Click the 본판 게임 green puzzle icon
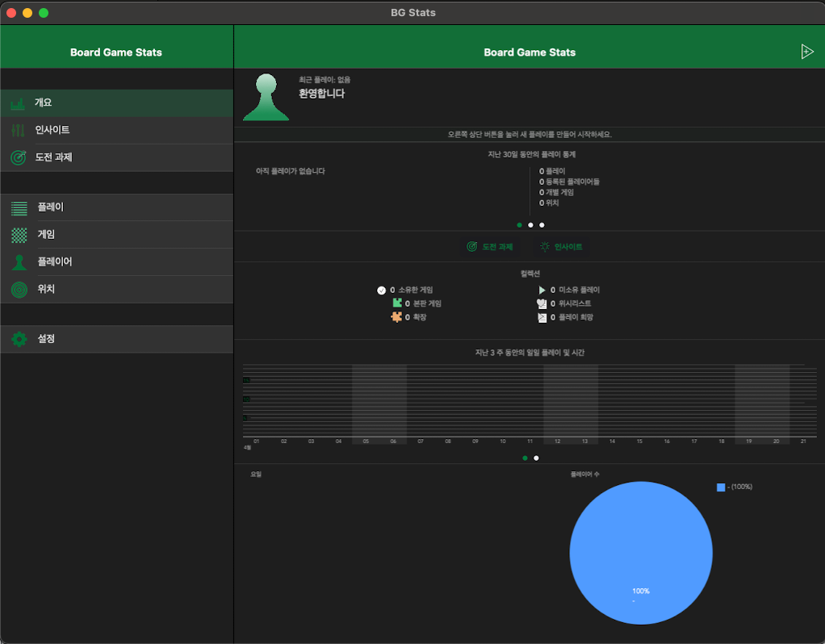 [x=397, y=303]
